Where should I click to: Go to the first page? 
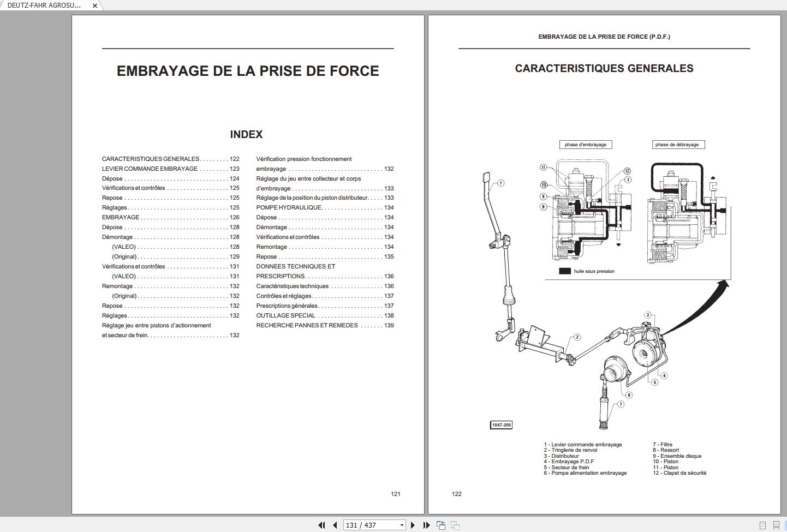point(321,525)
